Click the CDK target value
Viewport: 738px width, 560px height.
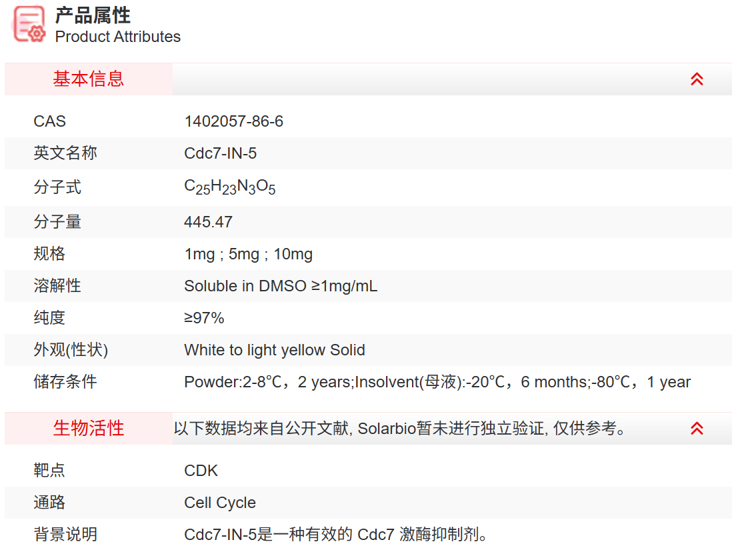click(x=201, y=471)
